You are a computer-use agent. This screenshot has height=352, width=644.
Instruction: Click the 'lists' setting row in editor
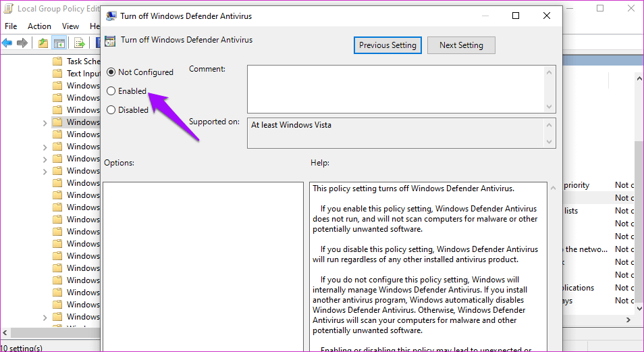click(598, 211)
